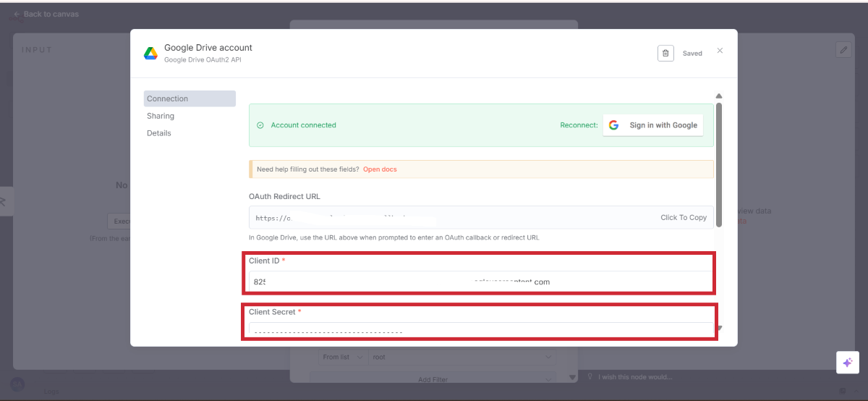Open the AI assistant sparkle icon
Viewport: 868px width, 401px height.
tap(847, 363)
